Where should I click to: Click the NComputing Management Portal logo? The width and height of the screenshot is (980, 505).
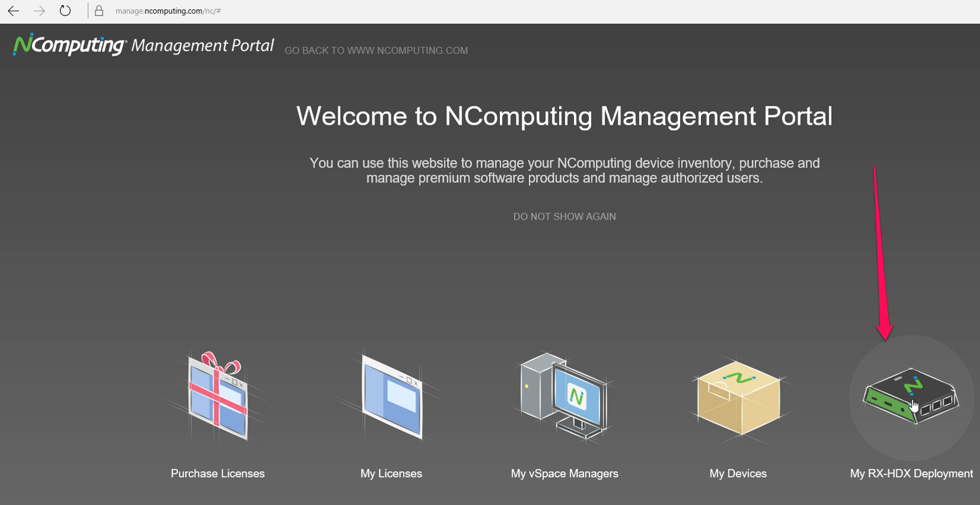point(143,45)
